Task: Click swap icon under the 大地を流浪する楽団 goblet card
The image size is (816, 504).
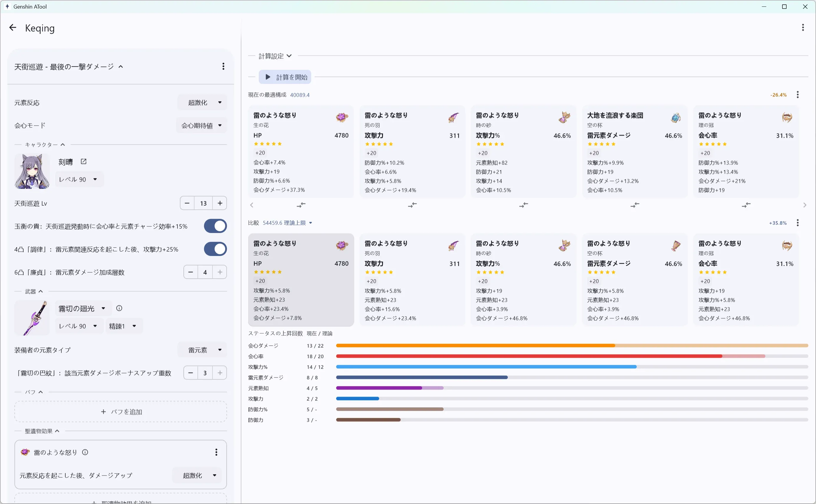Action: (x=635, y=205)
